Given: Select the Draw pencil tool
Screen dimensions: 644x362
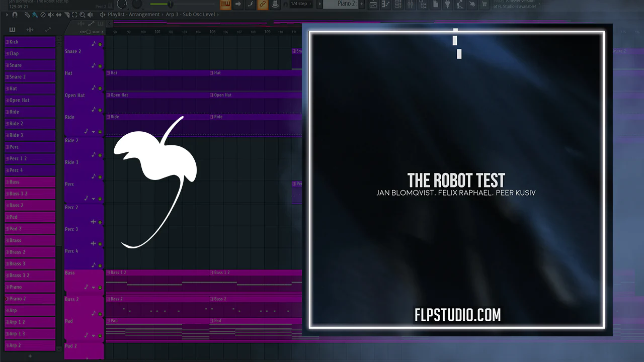Looking at the screenshot, I should [x=27, y=15].
